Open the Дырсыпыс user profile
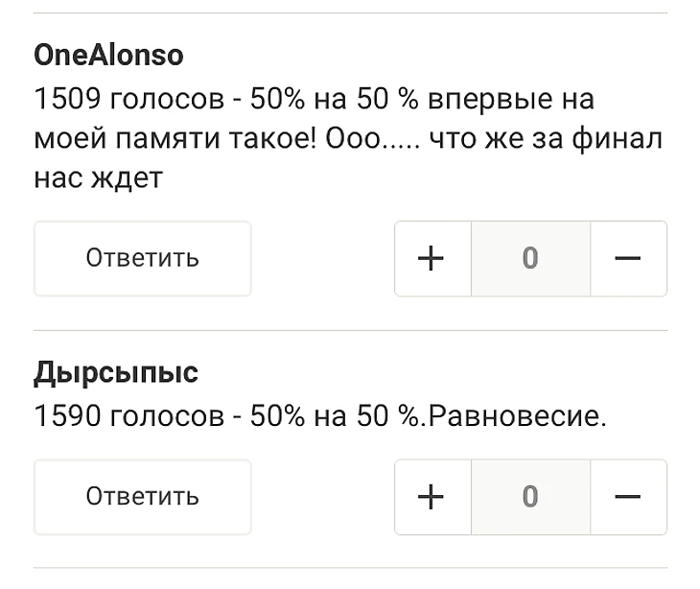This screenshot has width=700, height=589. pos(116,371)
